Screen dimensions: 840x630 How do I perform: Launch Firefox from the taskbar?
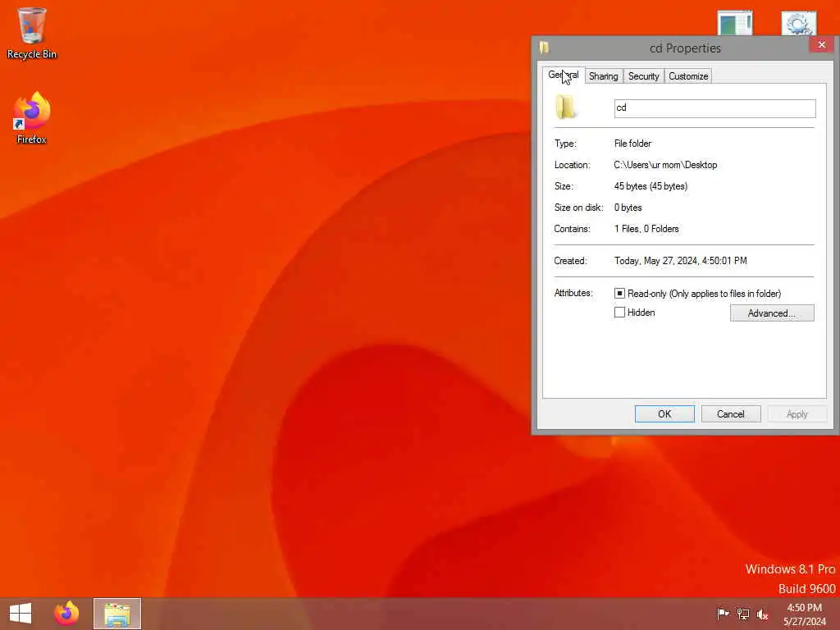(x=66, y=614)
